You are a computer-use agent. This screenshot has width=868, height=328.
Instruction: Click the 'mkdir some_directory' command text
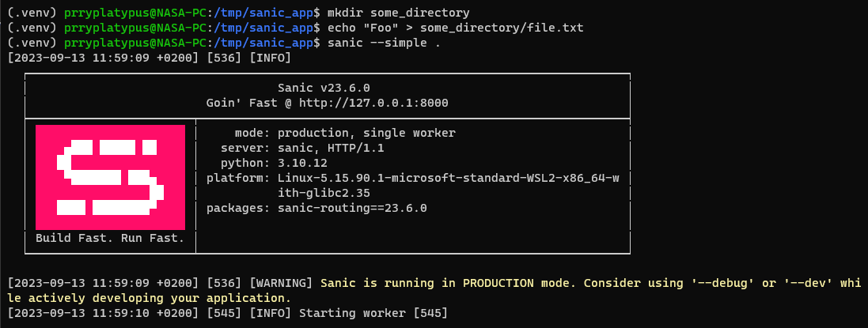[x=399, y=12]
